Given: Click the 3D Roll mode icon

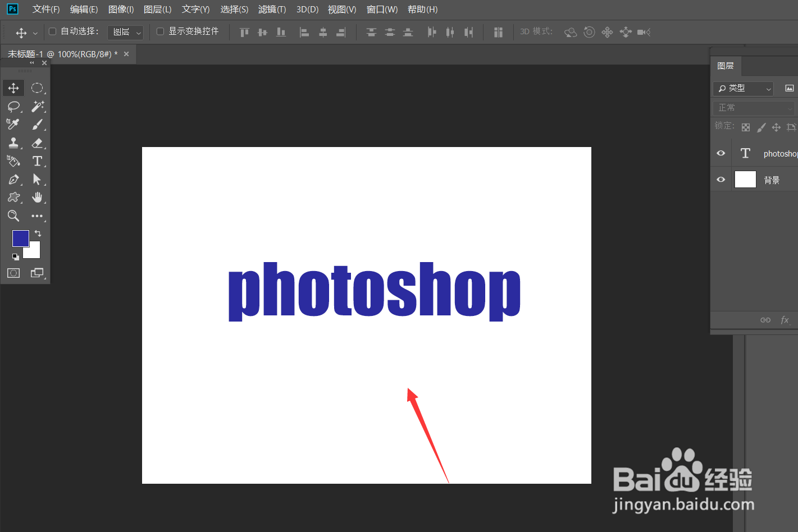Looking at the screenshot, I should click(x=589, y=32).
